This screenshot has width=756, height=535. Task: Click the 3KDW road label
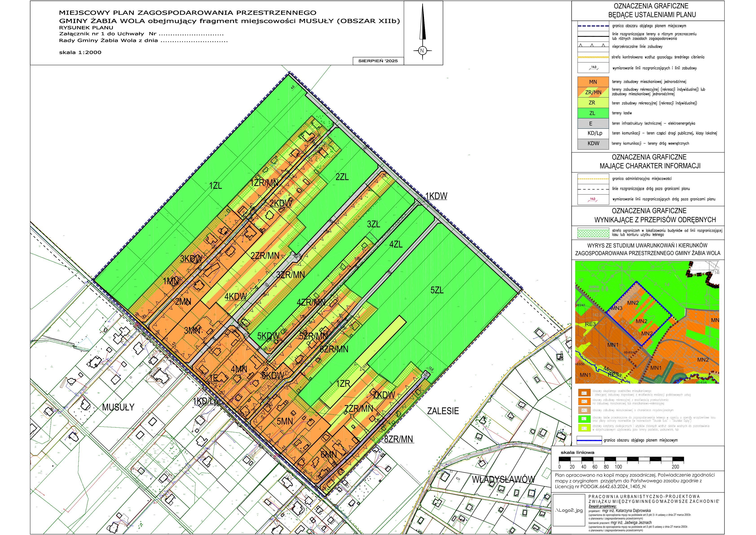(191, 259)
